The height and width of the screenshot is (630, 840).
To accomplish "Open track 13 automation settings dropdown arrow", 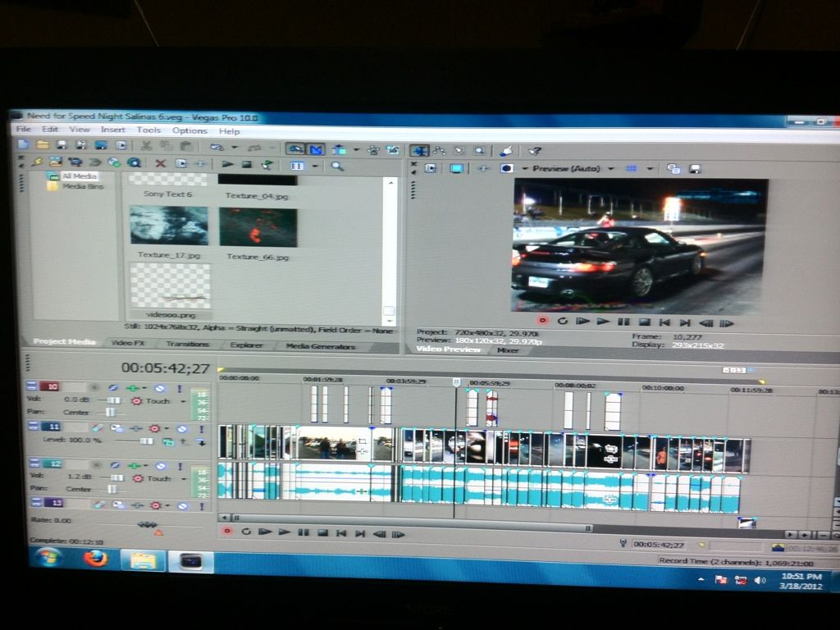I will (167, 505).
